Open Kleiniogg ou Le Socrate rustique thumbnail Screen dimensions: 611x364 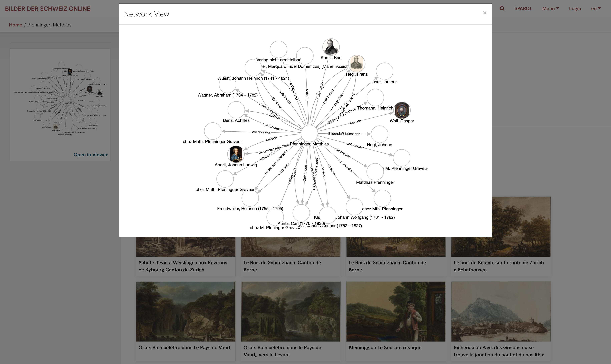(x=395, y=312)
